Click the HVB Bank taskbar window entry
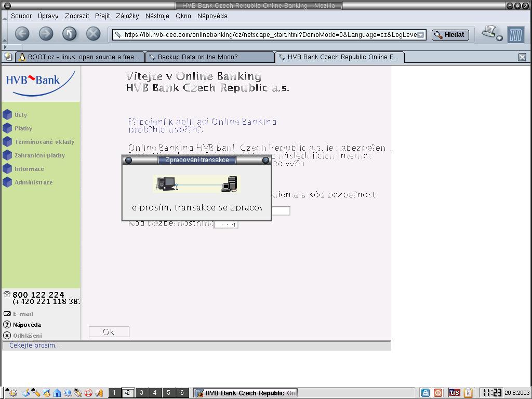 click(245, 393)
